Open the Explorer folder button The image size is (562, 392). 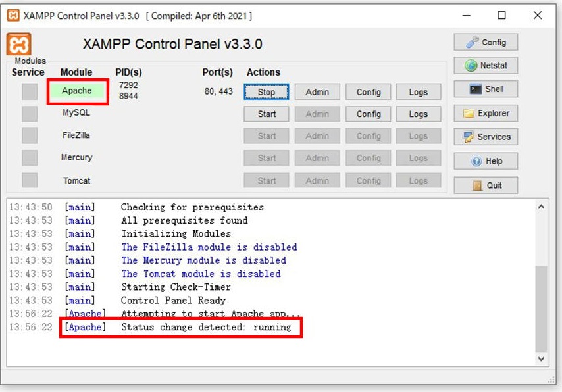[486, 113]
